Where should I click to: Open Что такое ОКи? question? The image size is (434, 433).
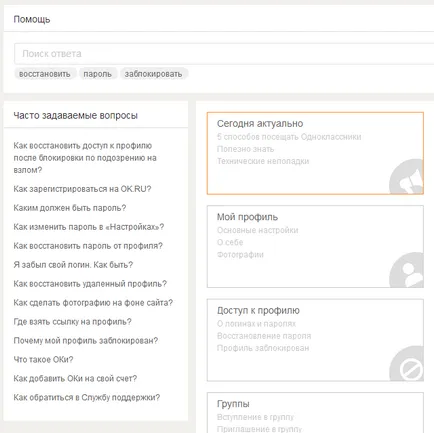[x=43, y=360]
